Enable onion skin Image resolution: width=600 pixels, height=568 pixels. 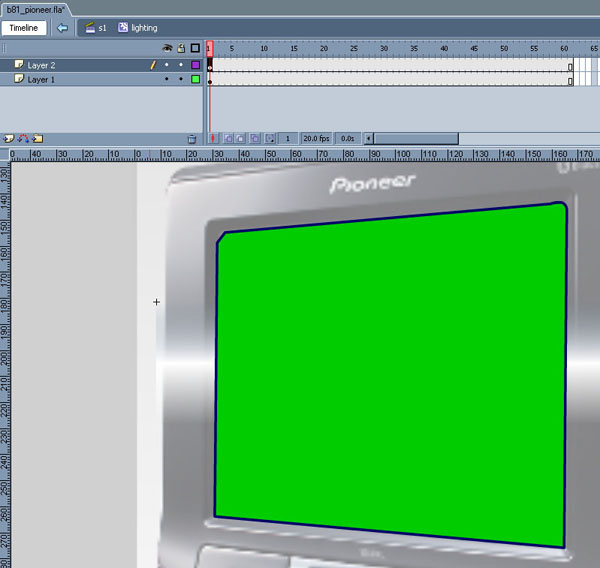[228, 139]
